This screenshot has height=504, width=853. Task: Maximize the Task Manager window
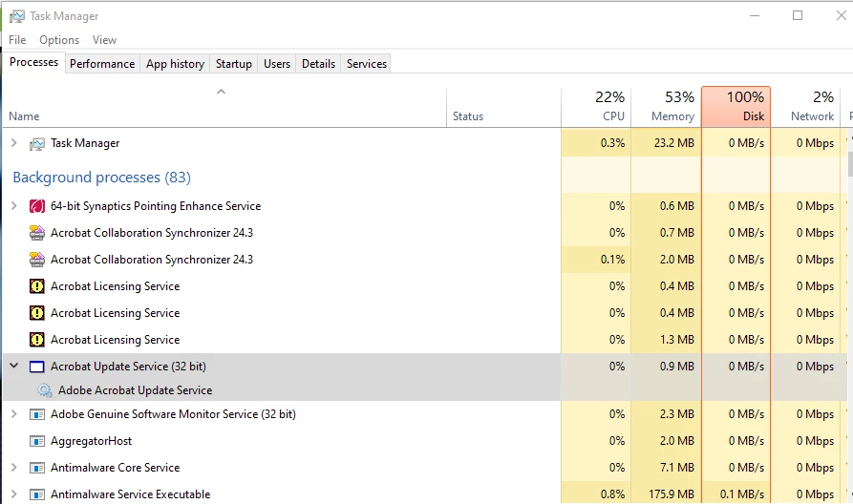tap(798, 15)
